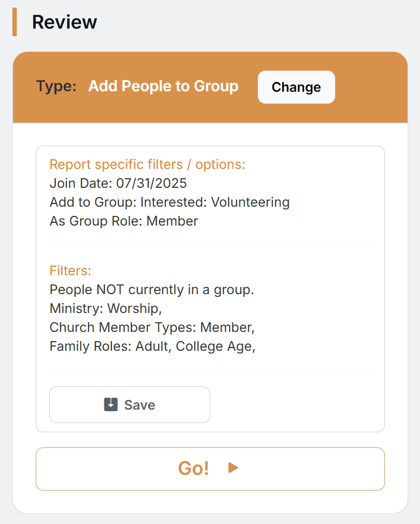Screen dimensions: 420x524
Task: Click the As Group Role: Member line
Action: (124, 221)
